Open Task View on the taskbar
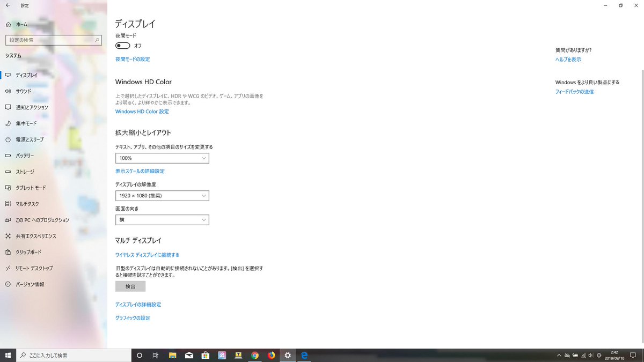Screen dimensions: 644x362 click(156, 355)
